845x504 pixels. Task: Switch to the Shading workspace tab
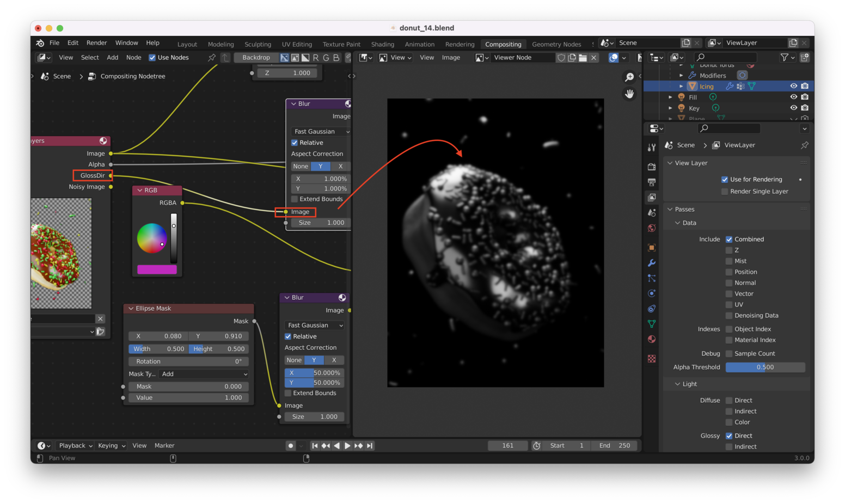382,44
